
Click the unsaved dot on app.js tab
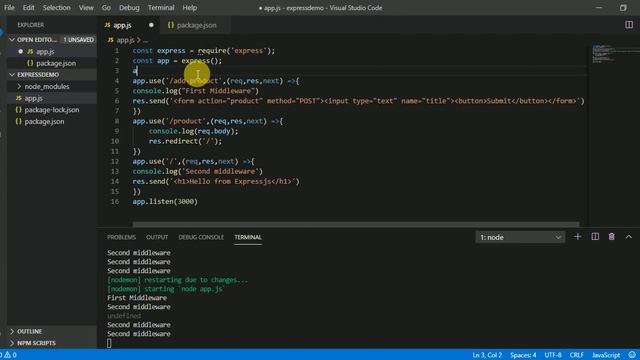[x=151, y=25]
